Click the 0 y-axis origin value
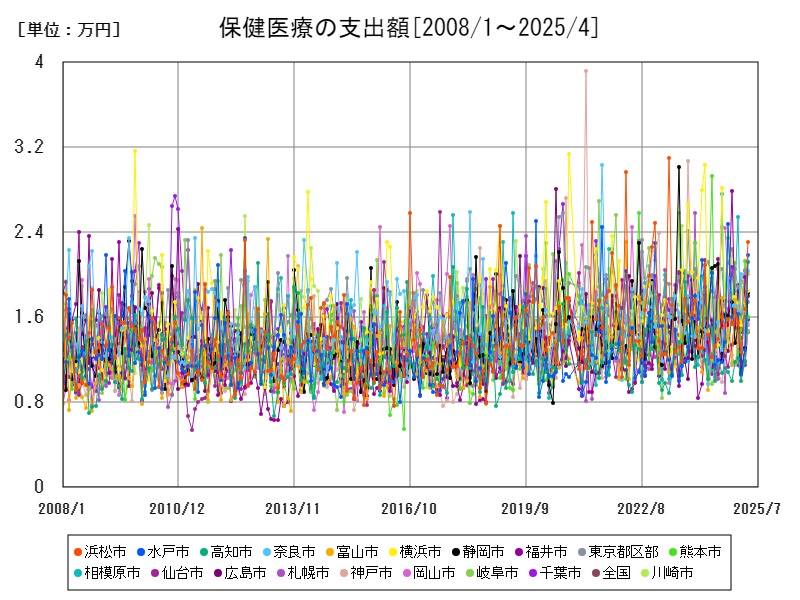 tap(39, 486)
